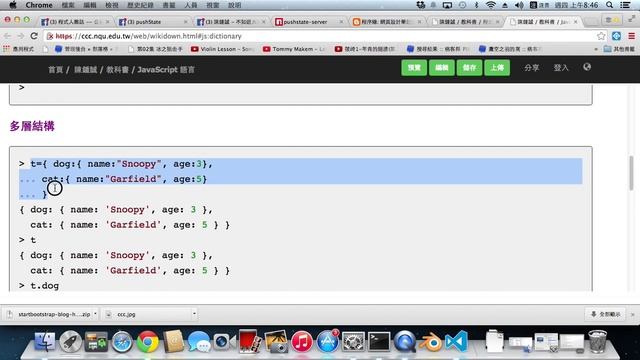Open JavaScript 語言 breadcrumb link
Image resolution: width=640 pixels, height=360 pixels.
click(x=166, y=70)
